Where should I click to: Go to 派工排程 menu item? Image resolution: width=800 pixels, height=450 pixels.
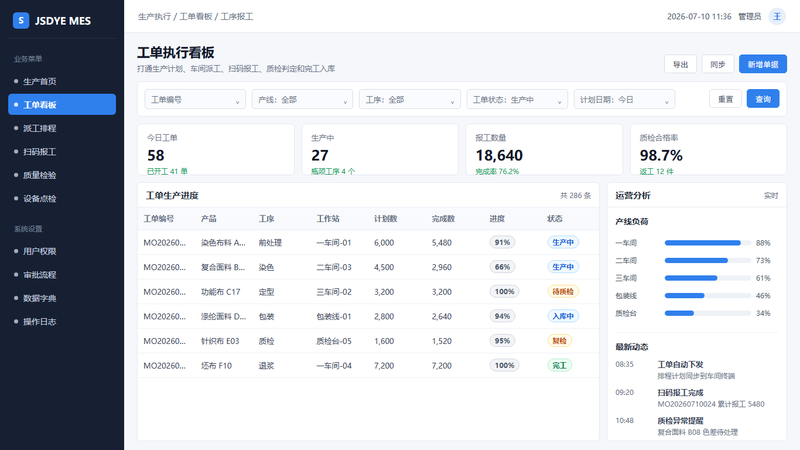(62, 128)
